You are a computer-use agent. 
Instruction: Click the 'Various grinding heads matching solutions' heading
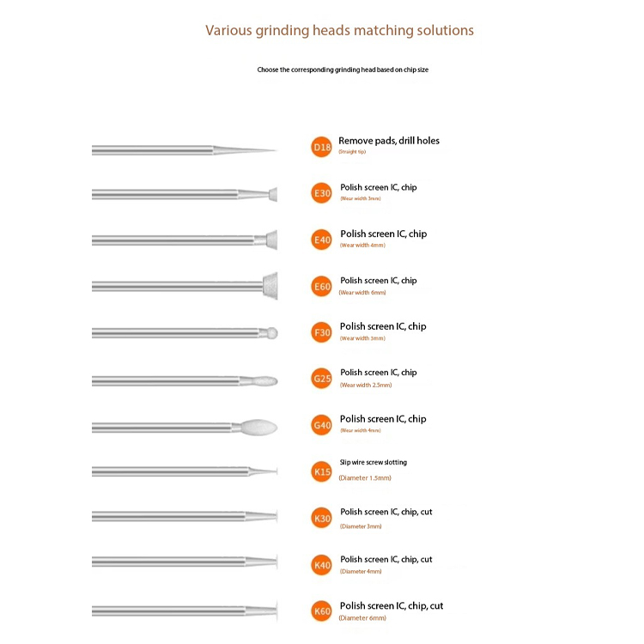pos(340,30)
